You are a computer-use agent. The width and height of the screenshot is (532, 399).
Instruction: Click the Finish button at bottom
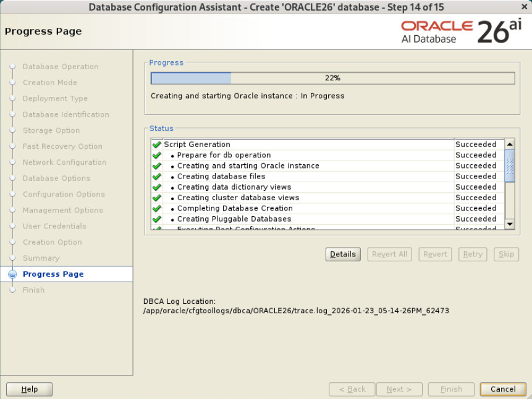451,389
